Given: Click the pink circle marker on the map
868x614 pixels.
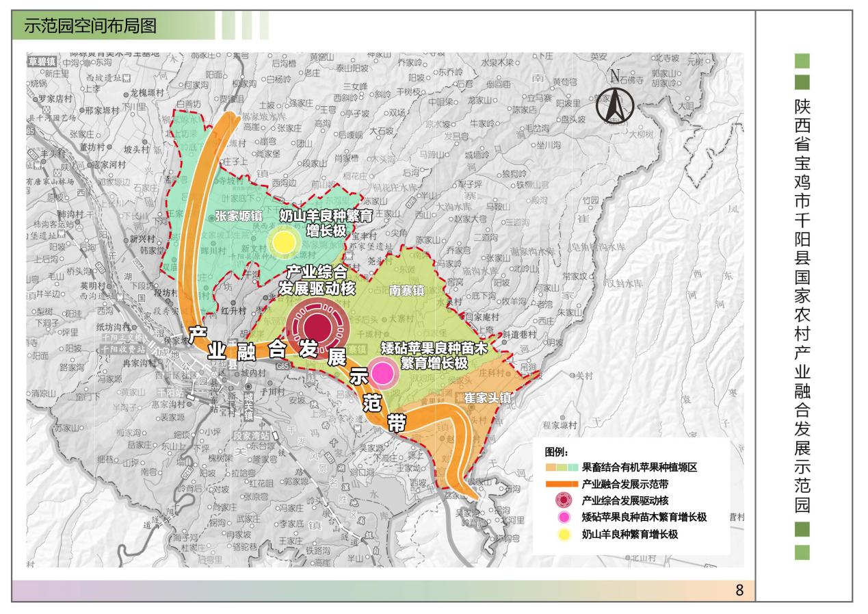Looking at the screenshot, I should (383, 373).
